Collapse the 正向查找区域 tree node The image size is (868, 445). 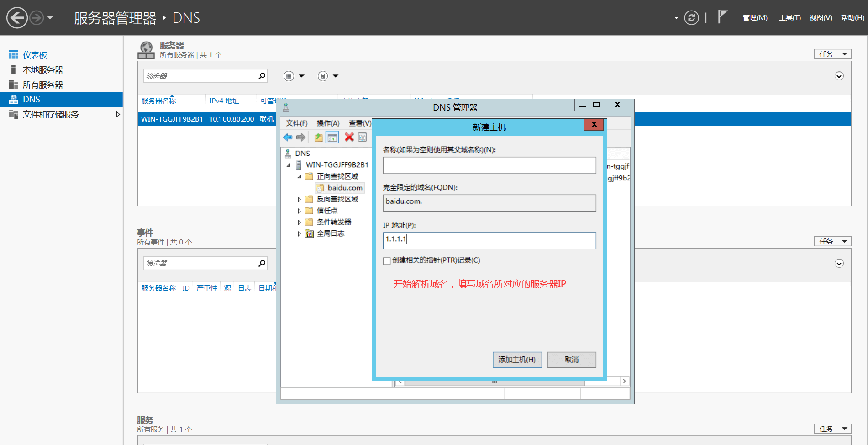[299, 177]
